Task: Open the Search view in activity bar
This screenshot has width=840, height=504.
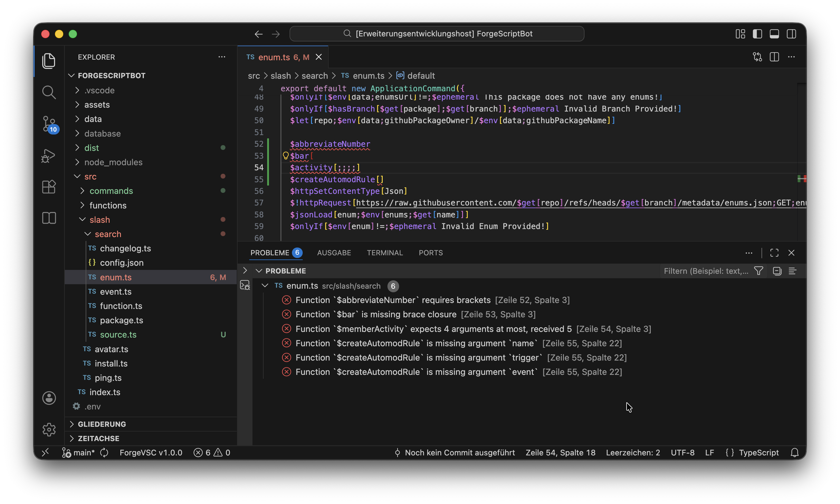Action: (49, 92)
